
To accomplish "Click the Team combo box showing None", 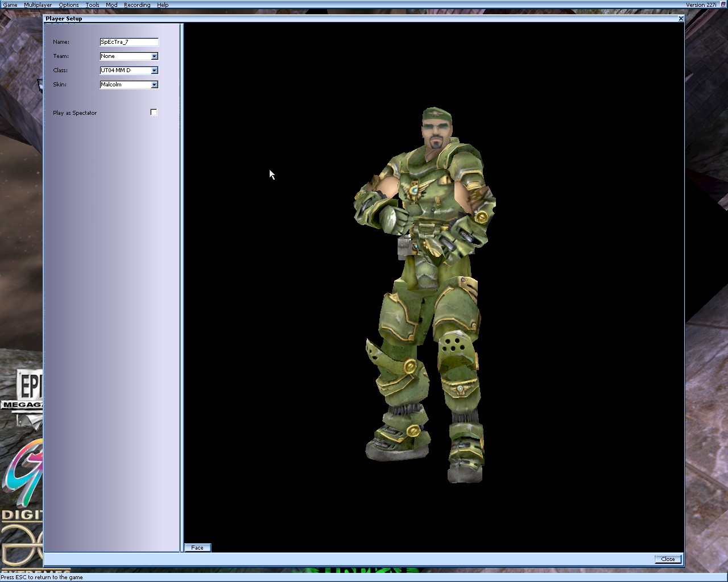I will [129, 56].
